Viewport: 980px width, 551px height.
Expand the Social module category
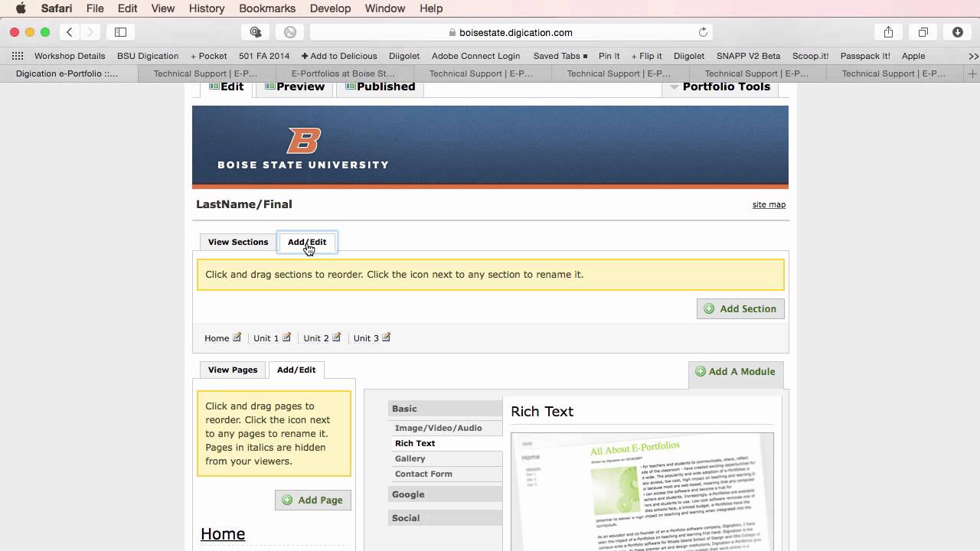click(x=445, y=518)
